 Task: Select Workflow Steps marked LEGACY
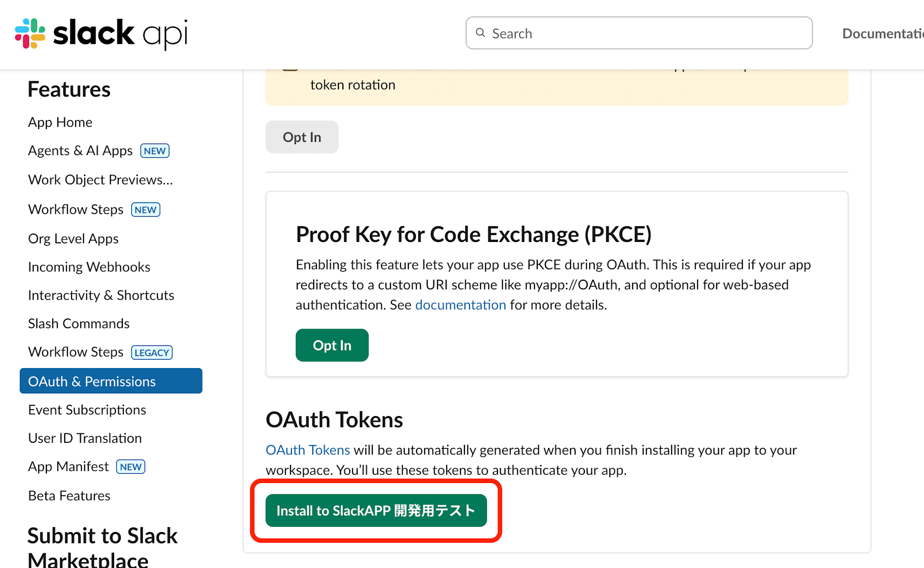(x=76, y=352)
